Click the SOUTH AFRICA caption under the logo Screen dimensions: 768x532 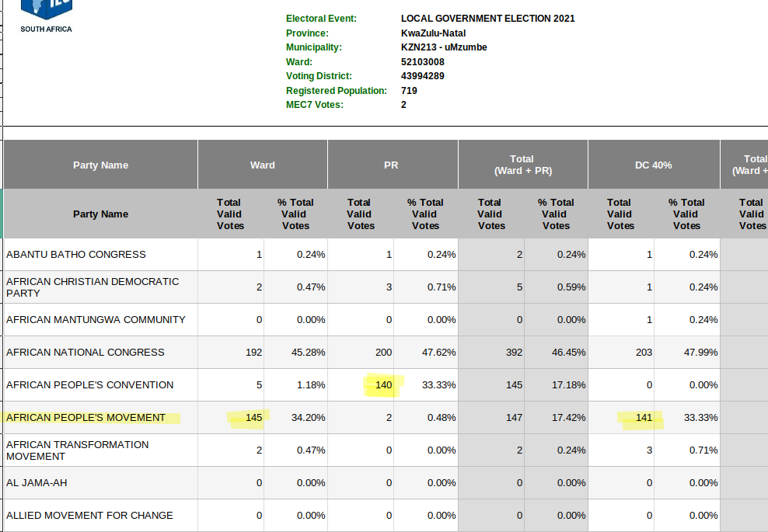click(46, 30)
